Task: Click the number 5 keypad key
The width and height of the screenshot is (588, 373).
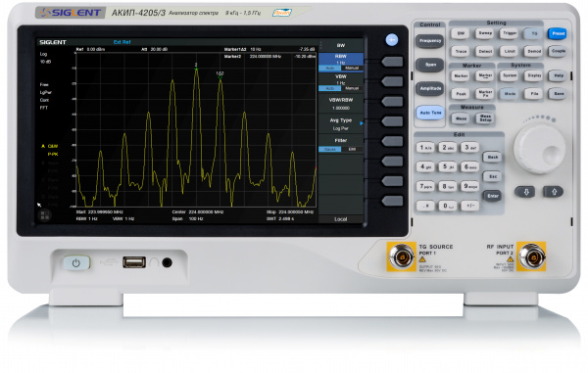Action: pos(447,166)
